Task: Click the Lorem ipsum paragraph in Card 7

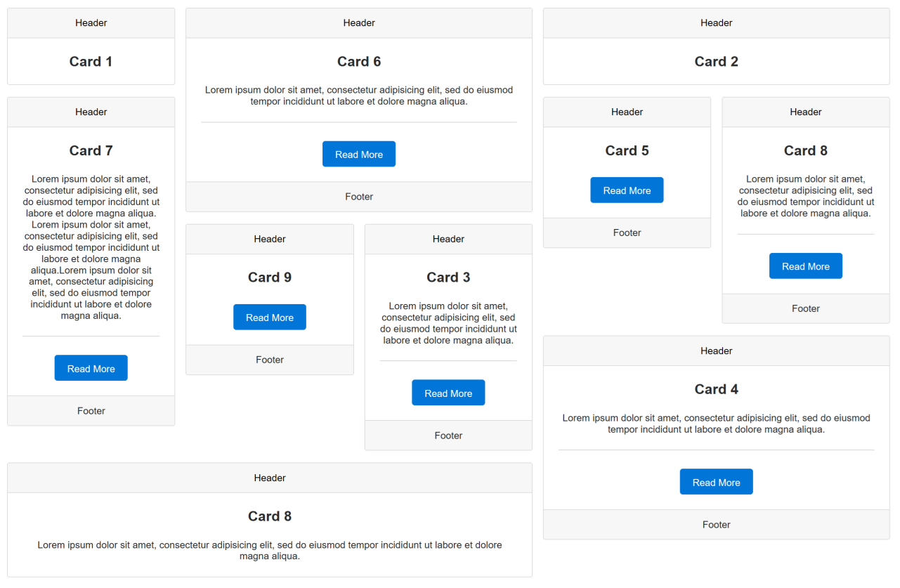Action: point(91,247)
